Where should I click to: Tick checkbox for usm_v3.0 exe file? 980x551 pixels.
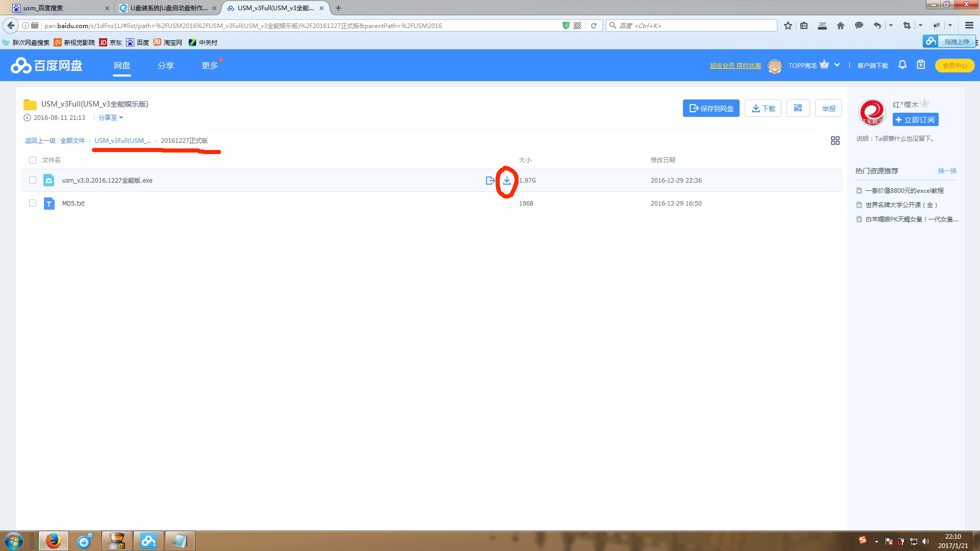pyautogui.click(x=33, y=181)
